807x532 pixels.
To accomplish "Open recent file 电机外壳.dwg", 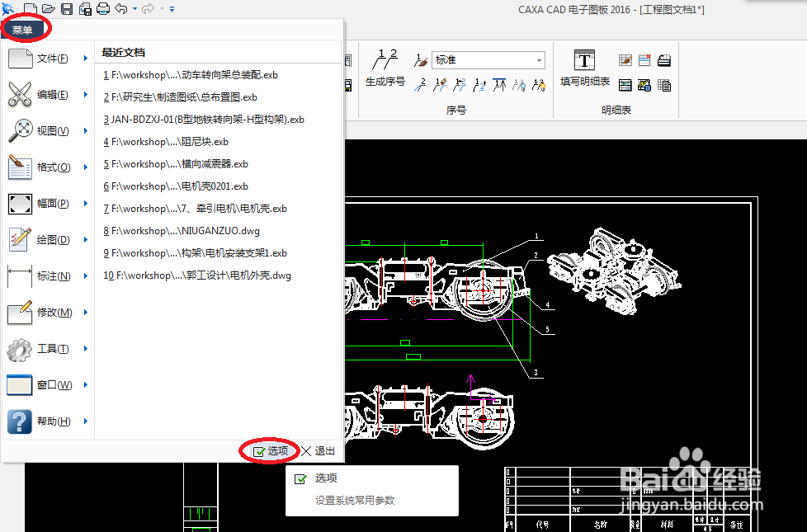I will click(x=197, y=275).
